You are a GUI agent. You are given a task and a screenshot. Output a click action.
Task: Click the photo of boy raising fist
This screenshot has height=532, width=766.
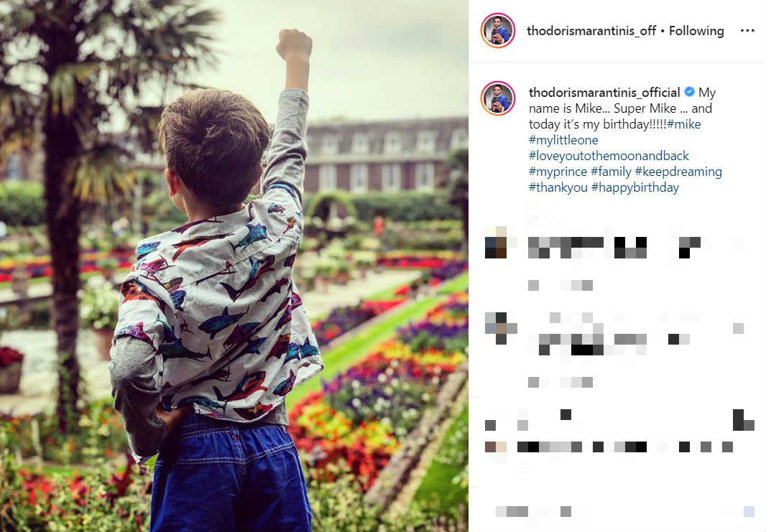[234, 266]
